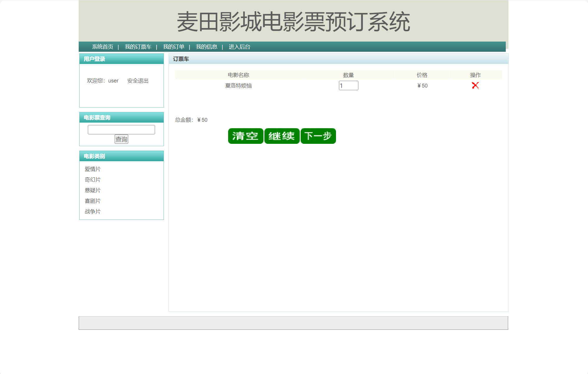Click 安全退出 logout link

138,81
